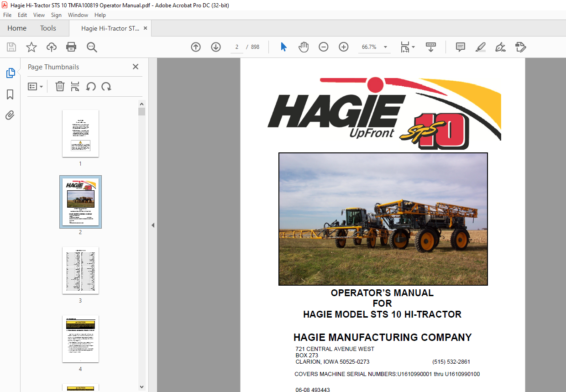This screenshot has height=392, width=566.
Task: Select page 2 thumbnail
Action: 80,202
